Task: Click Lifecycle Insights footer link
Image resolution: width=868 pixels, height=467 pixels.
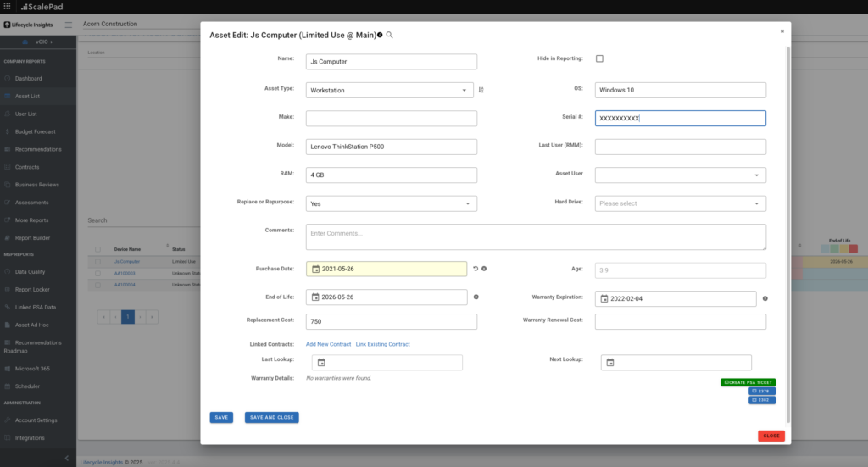Action: [x=102, y=463]
